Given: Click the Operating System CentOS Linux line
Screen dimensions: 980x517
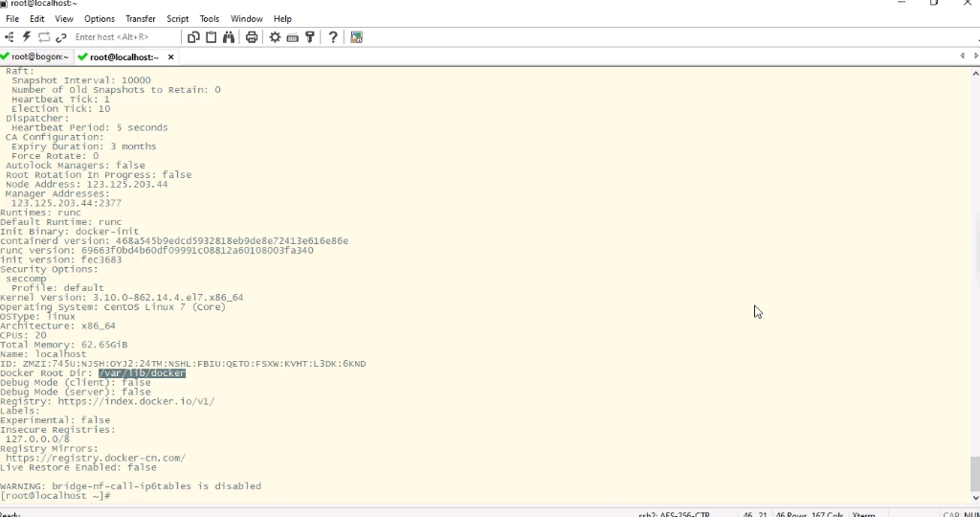Looking at the screenshot, I should click(x=113, y=307).
